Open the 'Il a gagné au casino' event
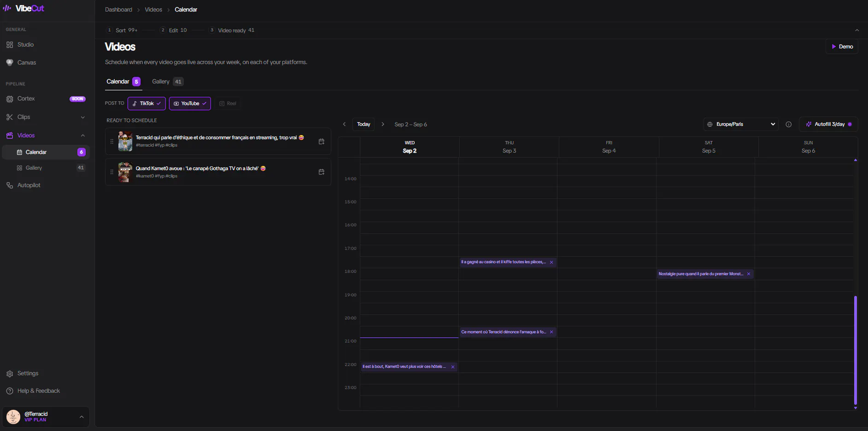The image size is (868, 431). [x=504, y=262]
